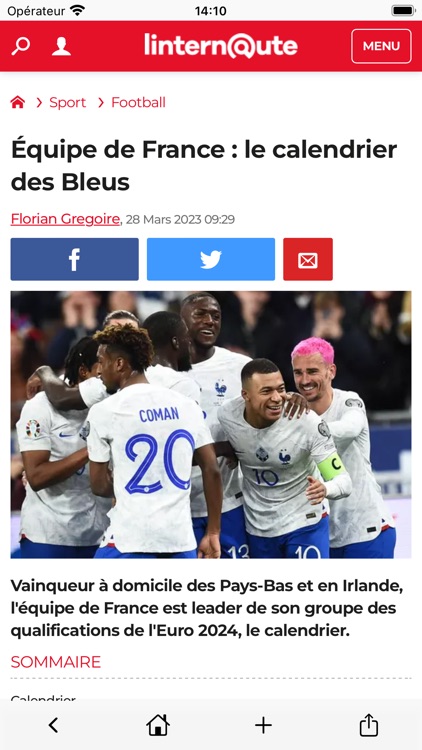The width and height of the screenshot is (422, 750).
Task: Select the SOMMAIRE heading
Action: click(x=56, y=662)
